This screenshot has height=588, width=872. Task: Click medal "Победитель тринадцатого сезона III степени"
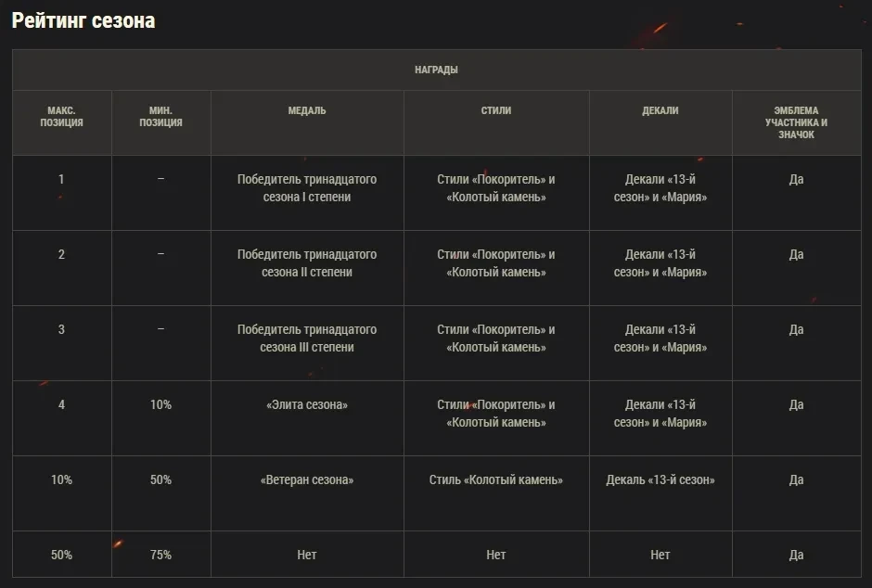coord(307,339)
